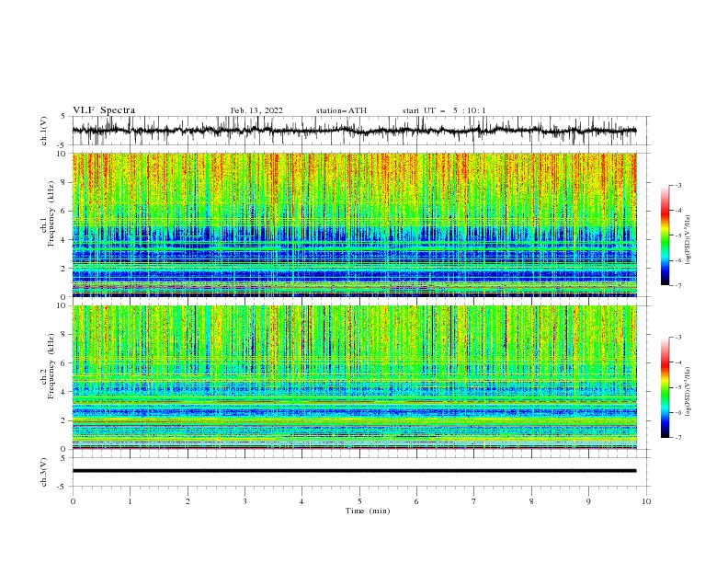Click the ch.2 colorbar "log(PSD)(V²/Hz)" label
The image size is (728, 563).
pos(688,391)
